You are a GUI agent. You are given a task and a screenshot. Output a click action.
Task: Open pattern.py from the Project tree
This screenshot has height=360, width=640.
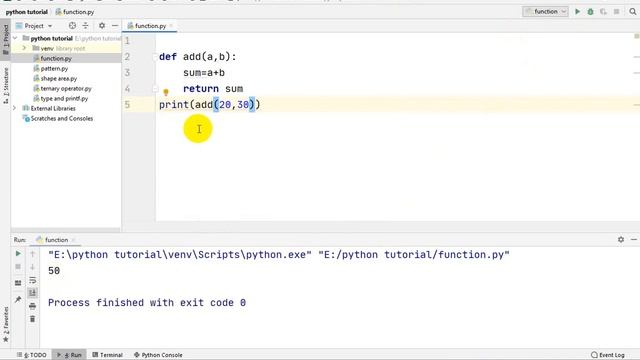click(x=54, y=69)
